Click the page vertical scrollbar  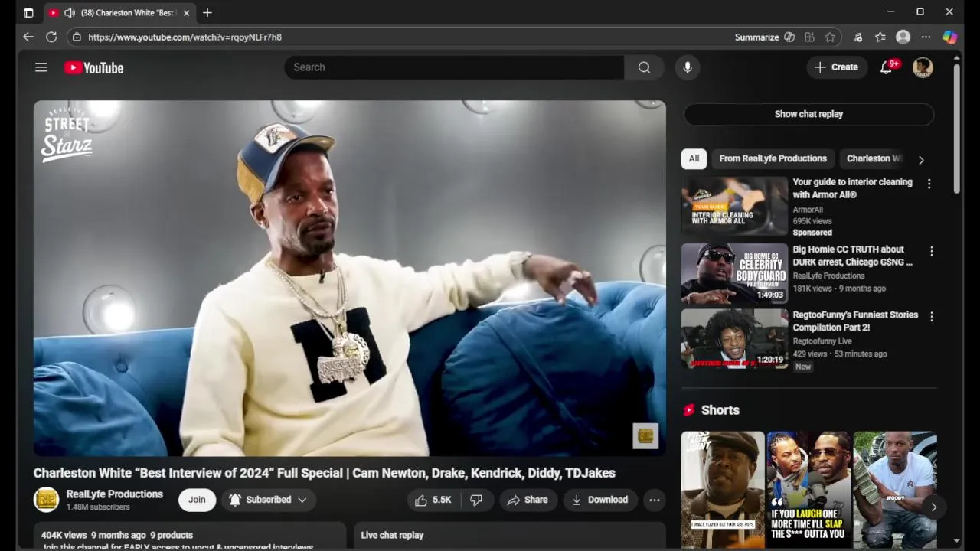point(956,129)
